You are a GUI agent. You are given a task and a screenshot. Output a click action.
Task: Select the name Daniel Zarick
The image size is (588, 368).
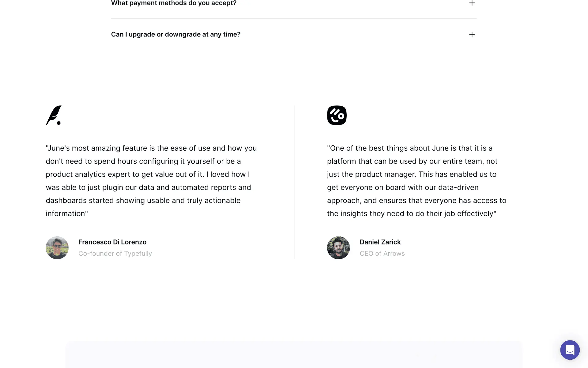(x=380, y=242)
